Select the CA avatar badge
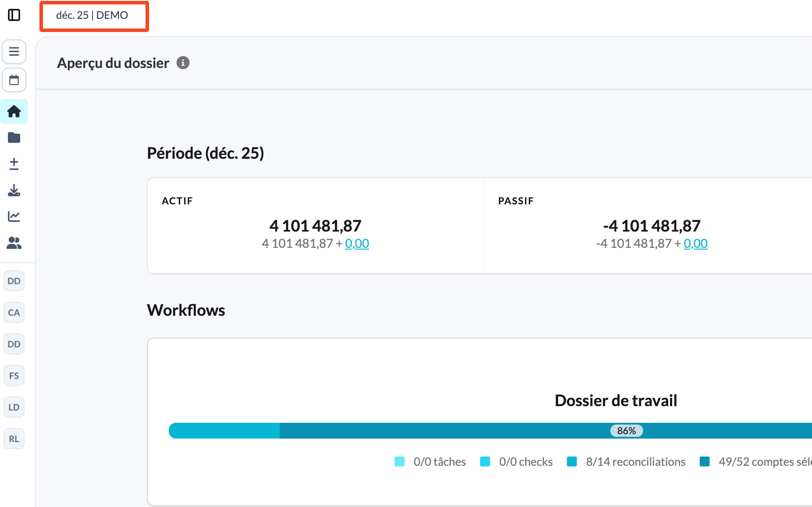 tap(14, 313)
